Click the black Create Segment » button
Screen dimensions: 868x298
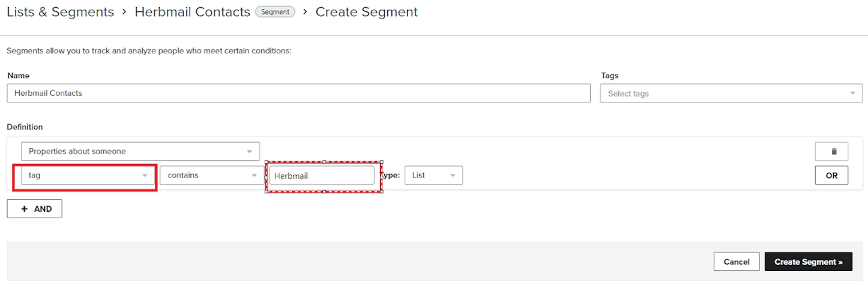[809, 261]
